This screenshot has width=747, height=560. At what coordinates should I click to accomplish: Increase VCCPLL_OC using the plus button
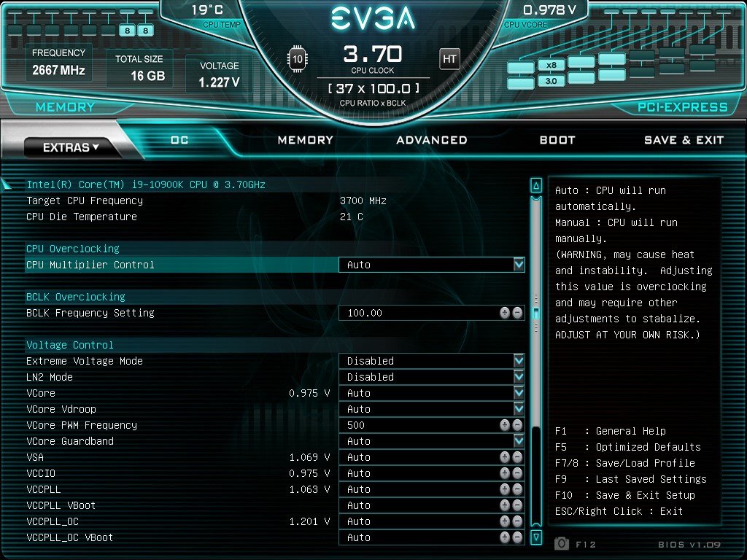tap(505, 521)
